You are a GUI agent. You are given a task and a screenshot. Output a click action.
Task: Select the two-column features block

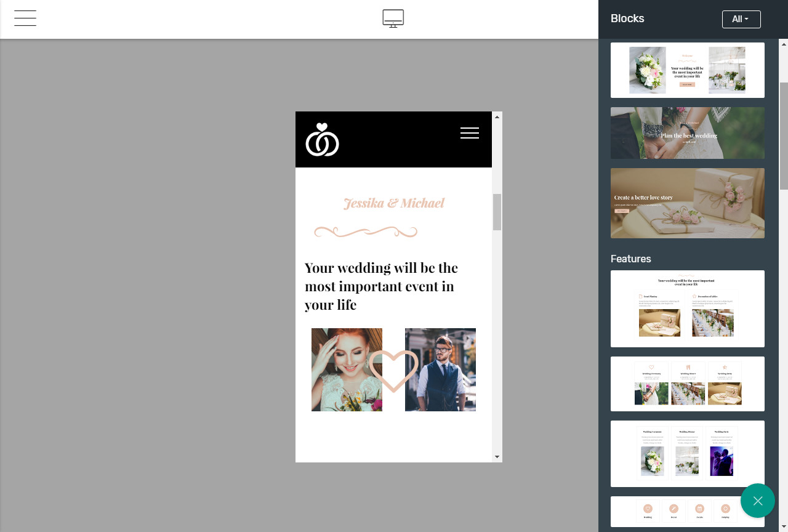point(688,308)
